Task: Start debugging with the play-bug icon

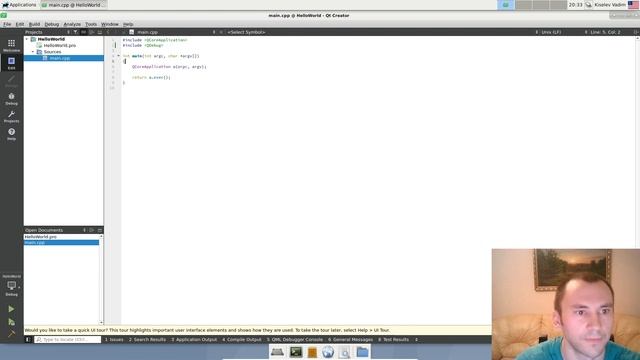Action: coord(11,322)
